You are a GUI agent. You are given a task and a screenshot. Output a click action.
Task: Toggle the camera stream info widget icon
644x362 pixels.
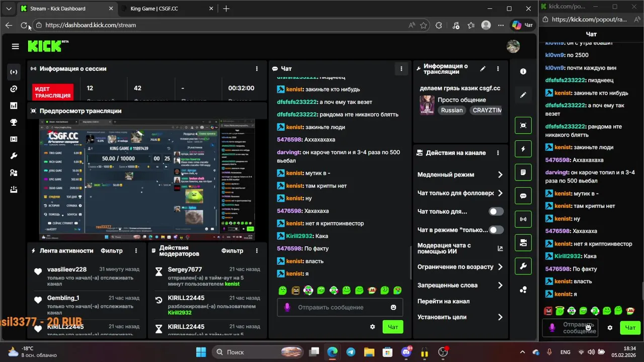pos(523,243)
